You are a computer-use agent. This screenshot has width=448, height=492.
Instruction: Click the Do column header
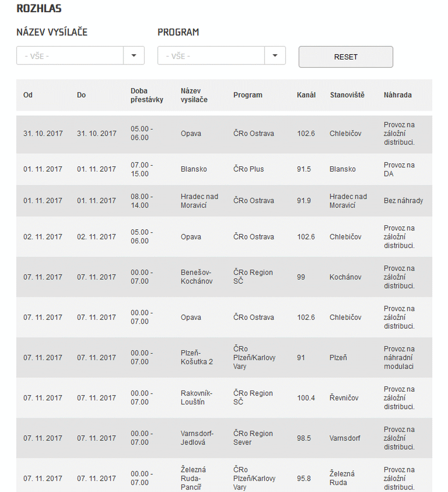(x=81, y=95)
